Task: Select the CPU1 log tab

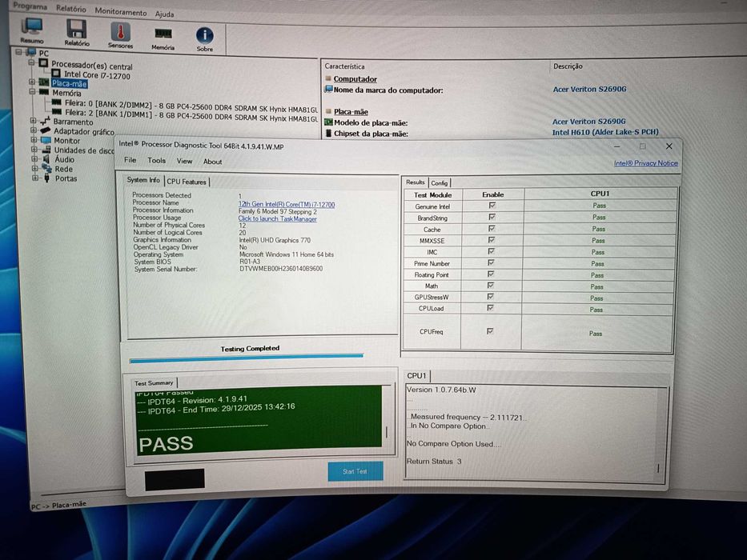Action: [416, 376]
